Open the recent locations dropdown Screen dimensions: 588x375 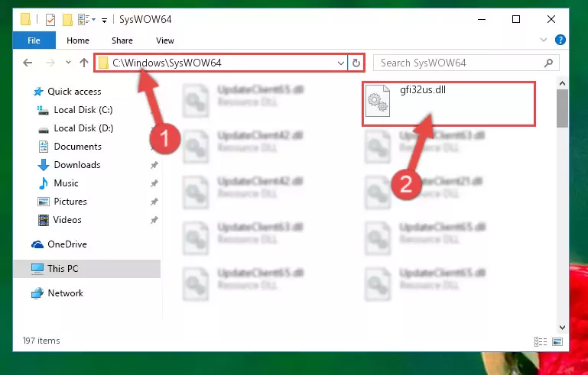68,63
